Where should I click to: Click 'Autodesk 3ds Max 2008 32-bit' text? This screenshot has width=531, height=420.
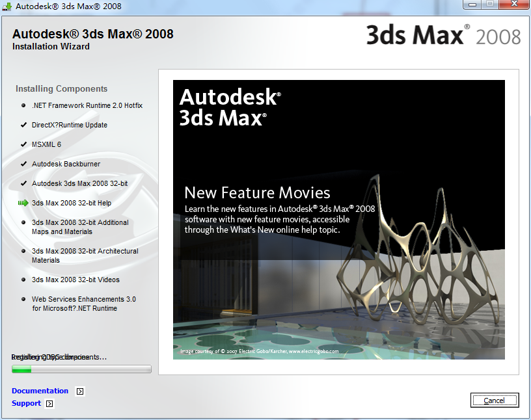79,183
